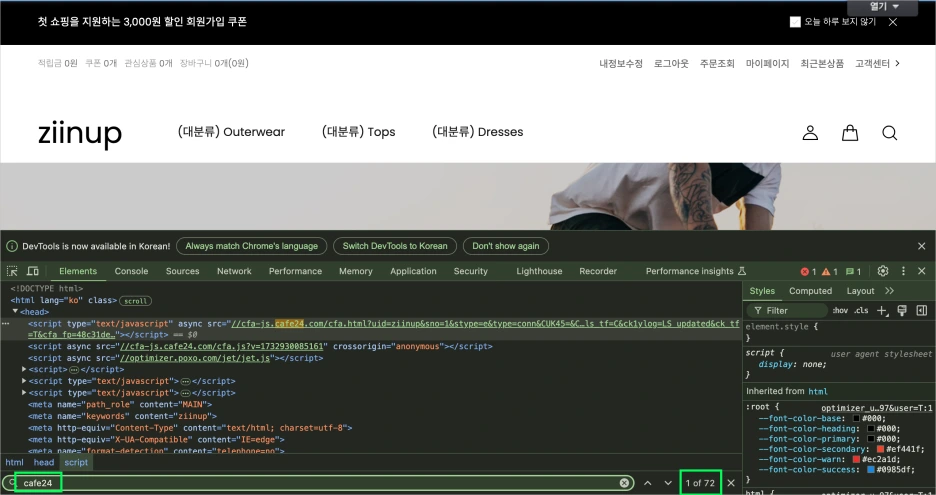Go to next search result arrow

pyautogui.click(x=668, y=482)
